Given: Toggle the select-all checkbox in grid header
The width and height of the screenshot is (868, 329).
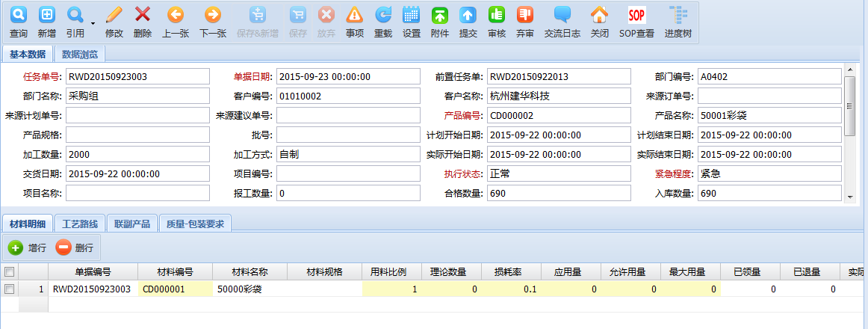Looking at the screenshot, I should (x=9, y=271).
